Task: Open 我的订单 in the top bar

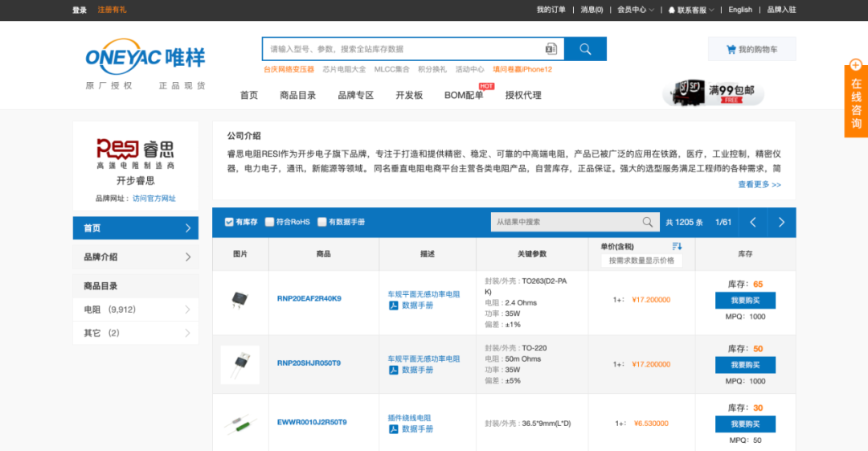Action: pos(551,10)
